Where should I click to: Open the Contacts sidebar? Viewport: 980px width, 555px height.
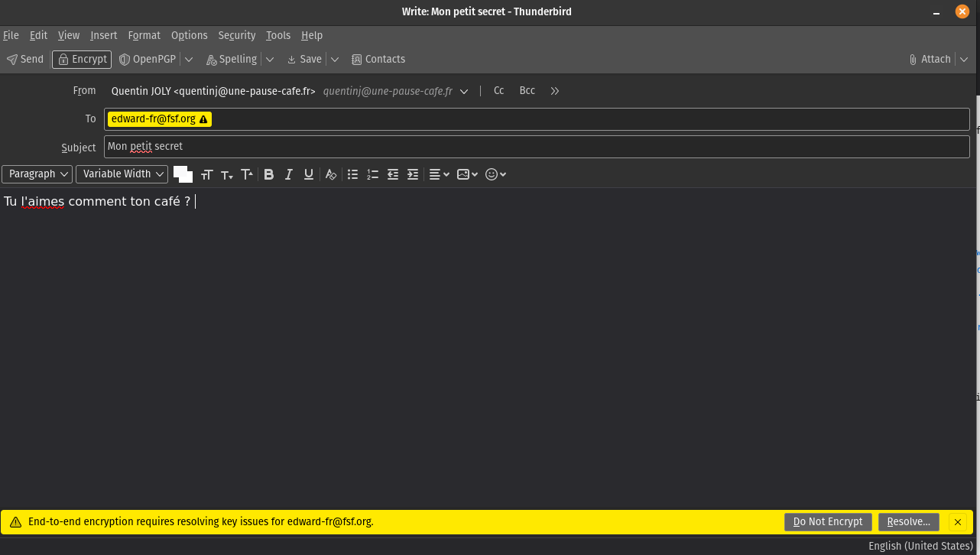(x=378, y=60)
